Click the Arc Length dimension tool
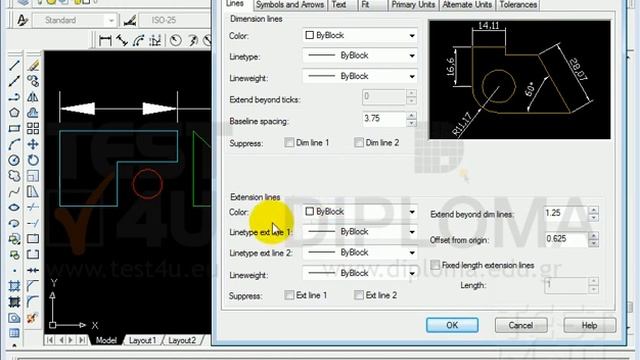 click(x=138, y=40)
